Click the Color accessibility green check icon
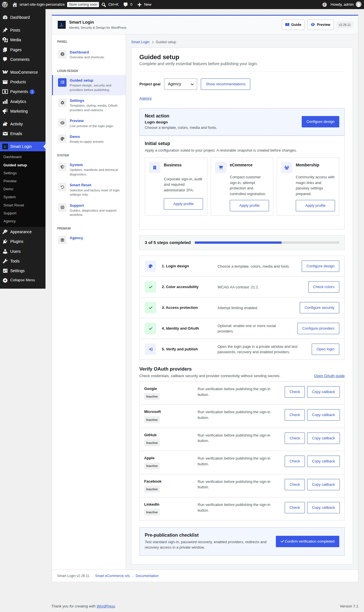Image resolution: width=364 pixels, height=612 pixels. point(150,287)
